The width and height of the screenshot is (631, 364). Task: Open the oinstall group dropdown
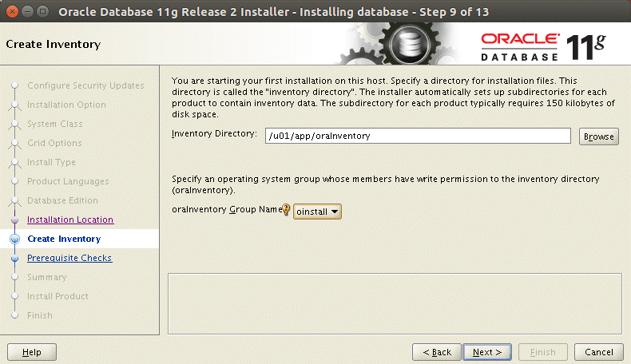[x=317, y=212]
